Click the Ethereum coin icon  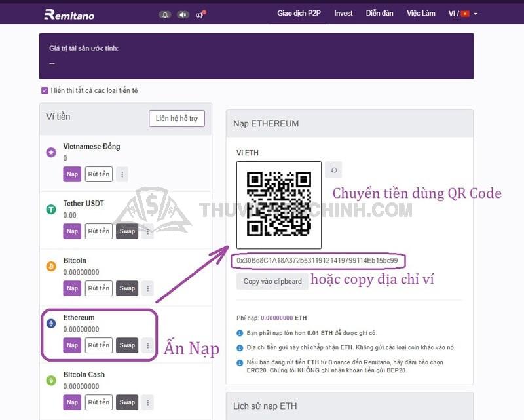tap(51, 324)
